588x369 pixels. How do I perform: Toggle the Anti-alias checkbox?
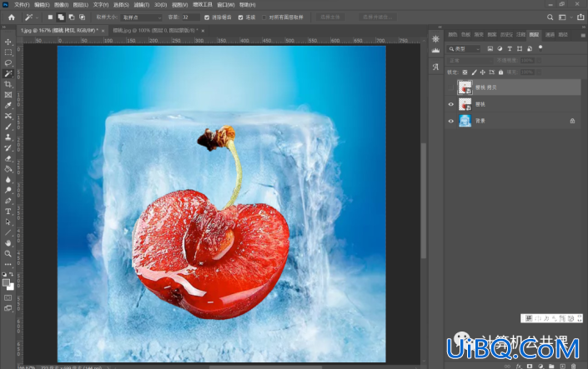207,17
